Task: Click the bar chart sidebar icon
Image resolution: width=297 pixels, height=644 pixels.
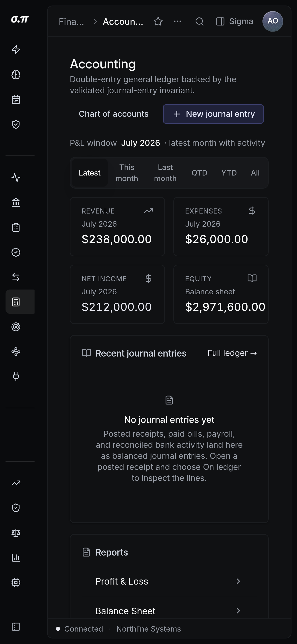Action: pyautogui.click(x=16, y=558)
